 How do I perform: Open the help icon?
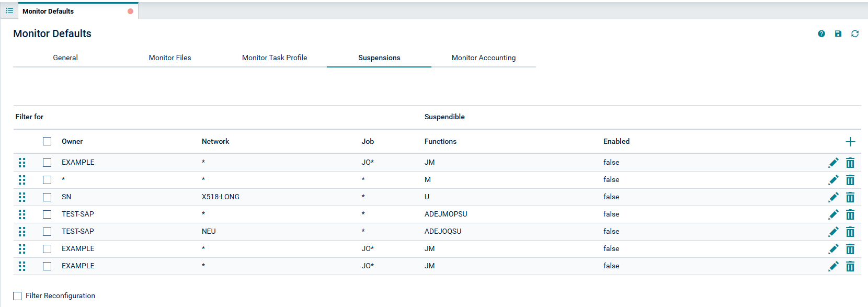click(x=821, y=33)
